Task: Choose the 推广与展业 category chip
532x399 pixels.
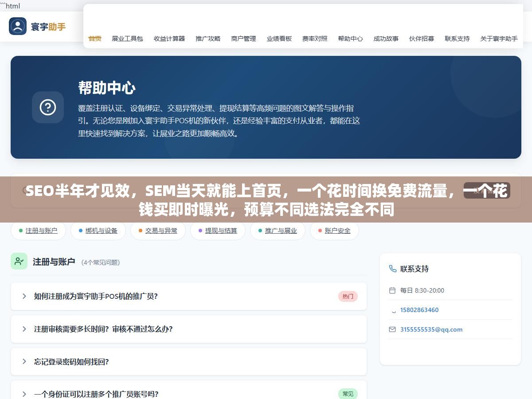Action: click(278, 231)
